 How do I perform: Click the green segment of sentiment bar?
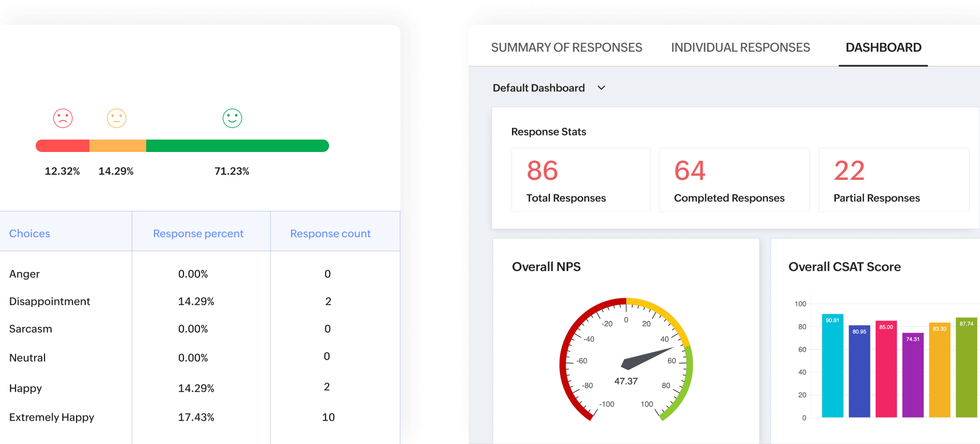tap(238, 146)
